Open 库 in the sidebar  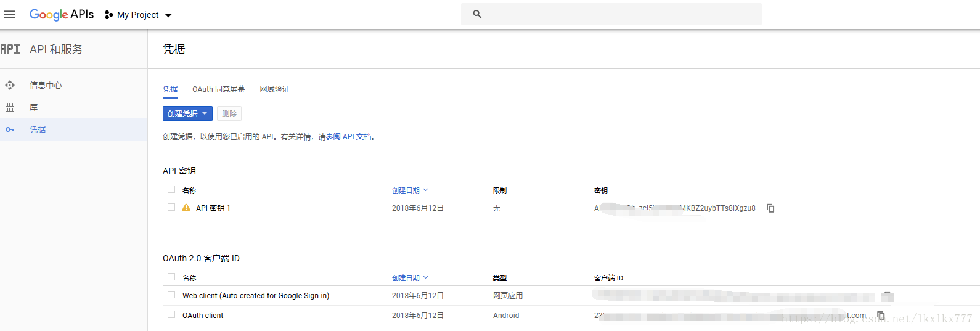pyautogui.click(x=33, y=107)
